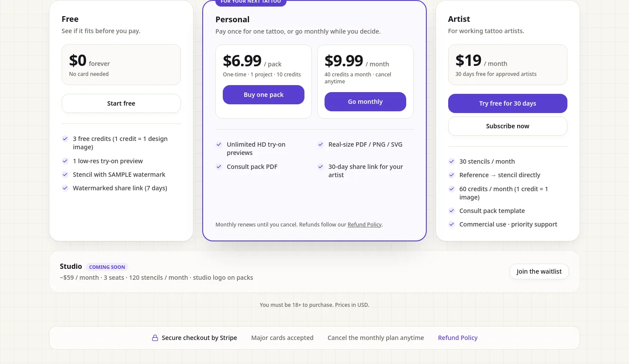This screenshot has height=364, width=629.
Task: Click the Personal plan heading
Action: (x=232, y=20)
